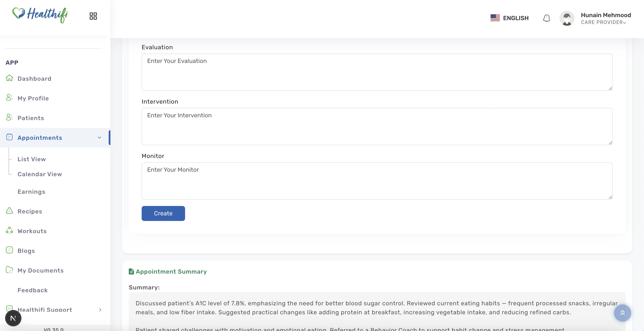Image resolution: width=644 pixels, height=331 pixels.
Task: Click into the Monitor text area
Action: pos(377,181)
